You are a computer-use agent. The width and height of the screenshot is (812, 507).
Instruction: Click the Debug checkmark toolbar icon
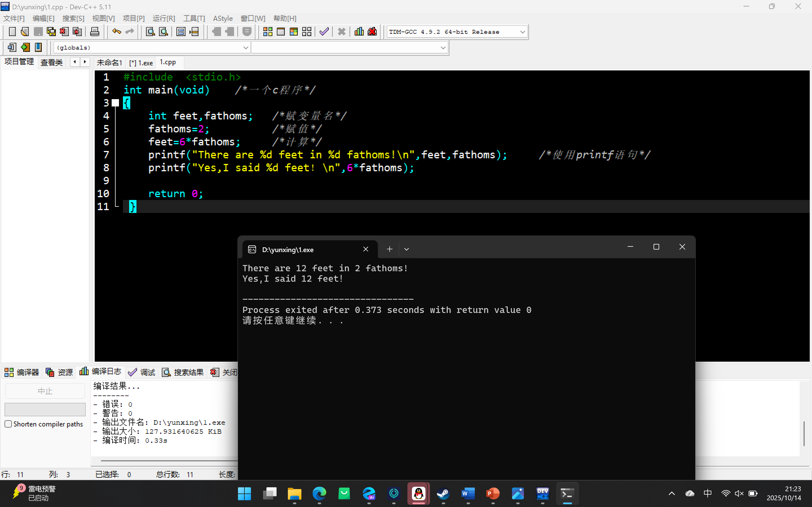(x=324, y=32)
